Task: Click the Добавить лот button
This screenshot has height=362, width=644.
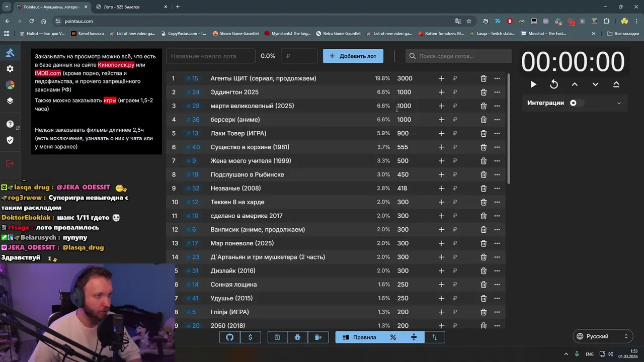Action: point(353,56)
